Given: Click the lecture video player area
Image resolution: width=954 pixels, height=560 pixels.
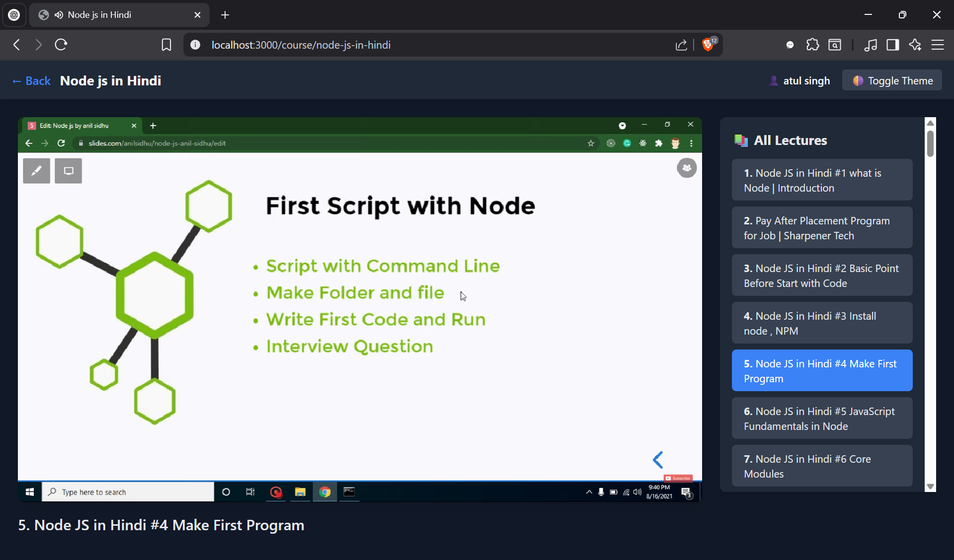Looking at the screenshot, I should coord(360,310).
